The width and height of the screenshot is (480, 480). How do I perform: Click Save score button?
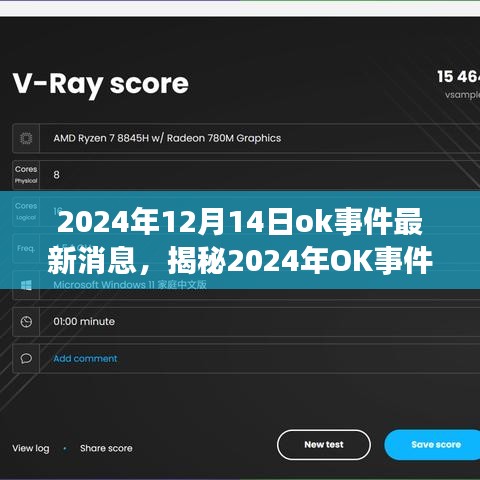[x=433, y=445]
